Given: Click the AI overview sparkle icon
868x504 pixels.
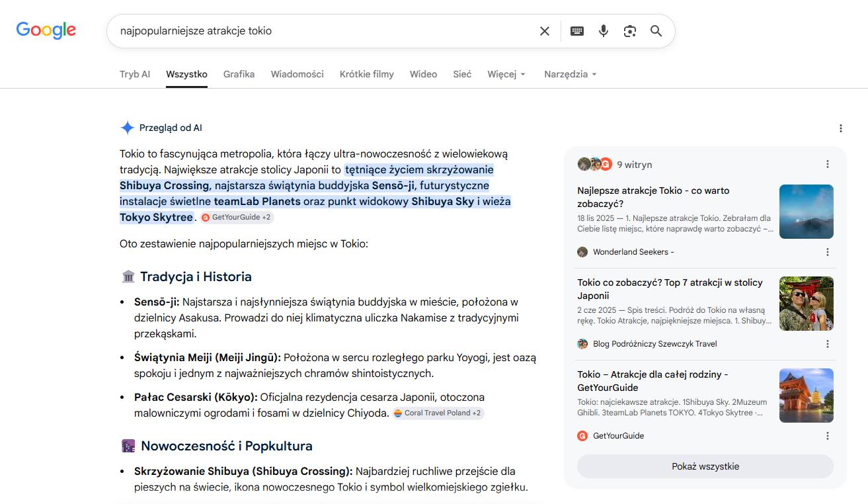Looking at the screenshot, I should [128, 128].
